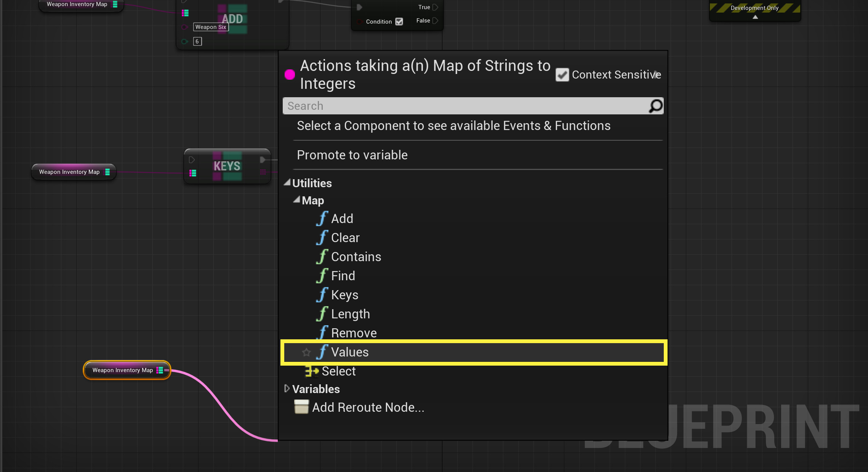
Task: Click the False output pin on Branch
Action: (x=435, y=21)
